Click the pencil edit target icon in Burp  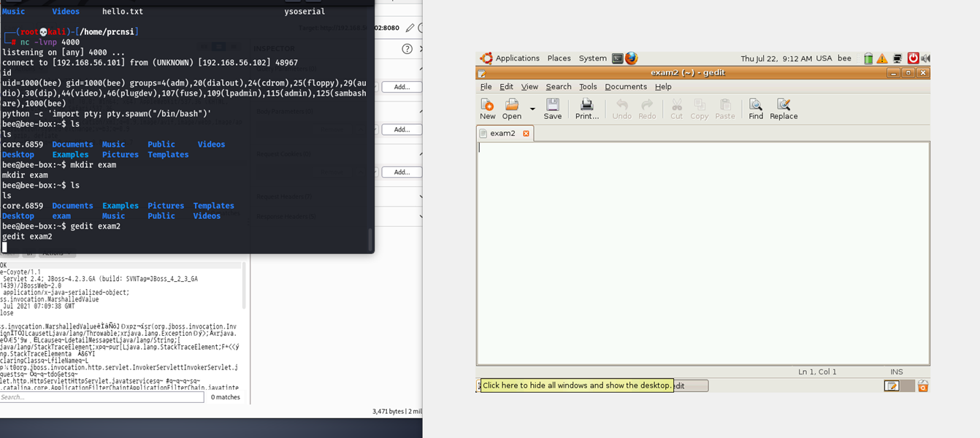(410, 28)
